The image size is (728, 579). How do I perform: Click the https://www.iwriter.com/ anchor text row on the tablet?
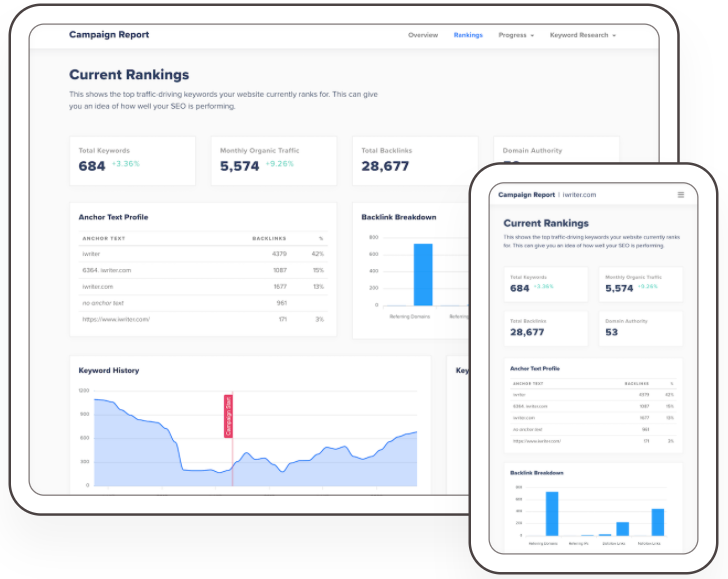[x=116, y=319]
